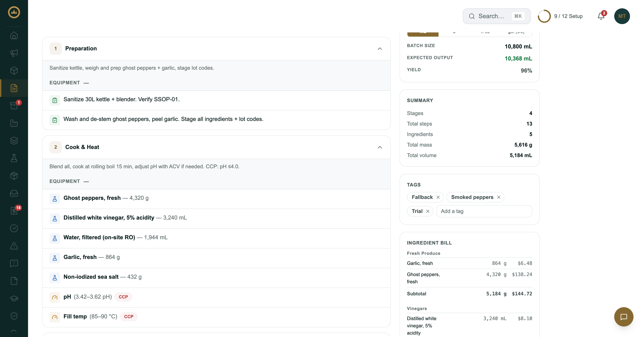Open the graduation cap training icon
Image resolution: width=644 pixels, height=337 pixels.
pyautogui.click(x=14, y=298)
